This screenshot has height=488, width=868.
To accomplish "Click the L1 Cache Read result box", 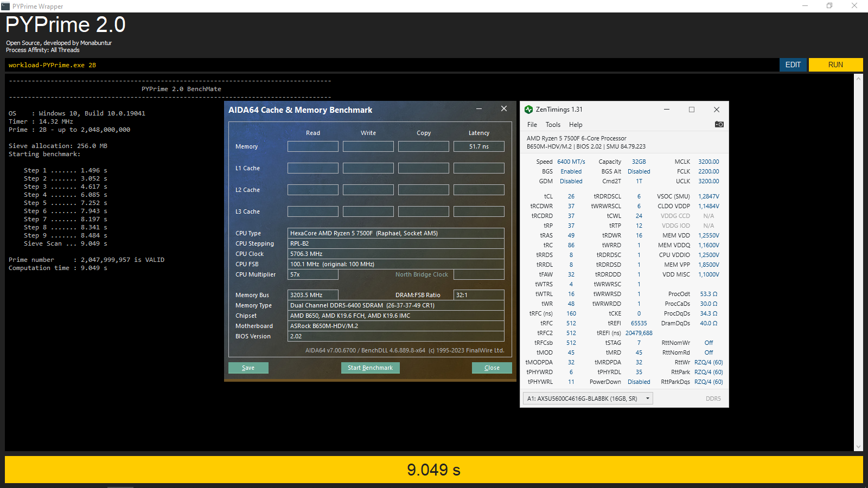I will click(313, 168).
